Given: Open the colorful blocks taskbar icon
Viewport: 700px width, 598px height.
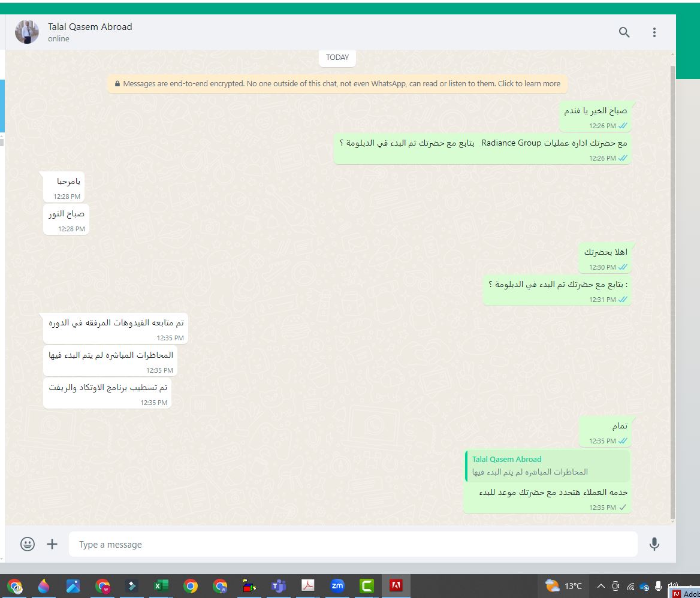Looking at the screenshot, I should pyautogui.click(x=249, y=585).
